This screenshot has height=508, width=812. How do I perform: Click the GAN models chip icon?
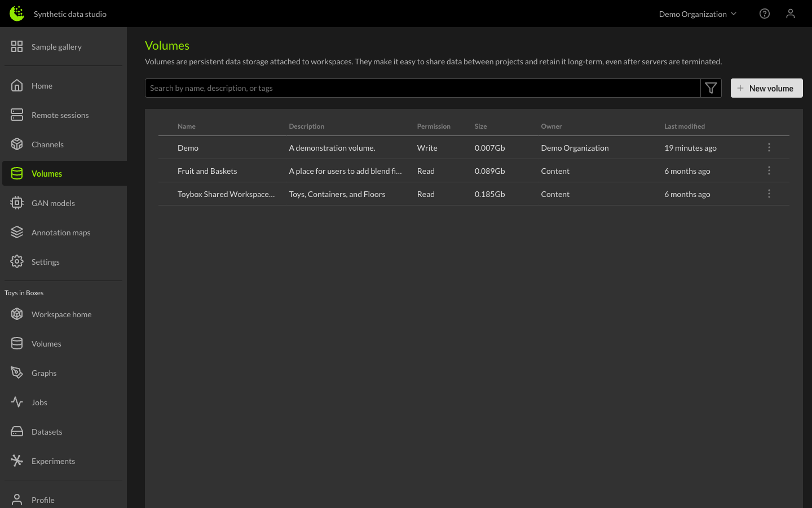point(17,203)
